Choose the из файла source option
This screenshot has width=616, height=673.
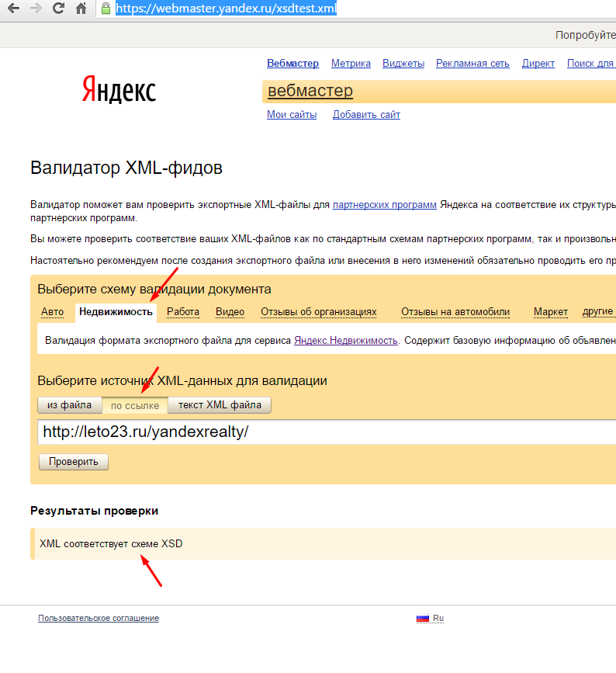coord(70,405)
